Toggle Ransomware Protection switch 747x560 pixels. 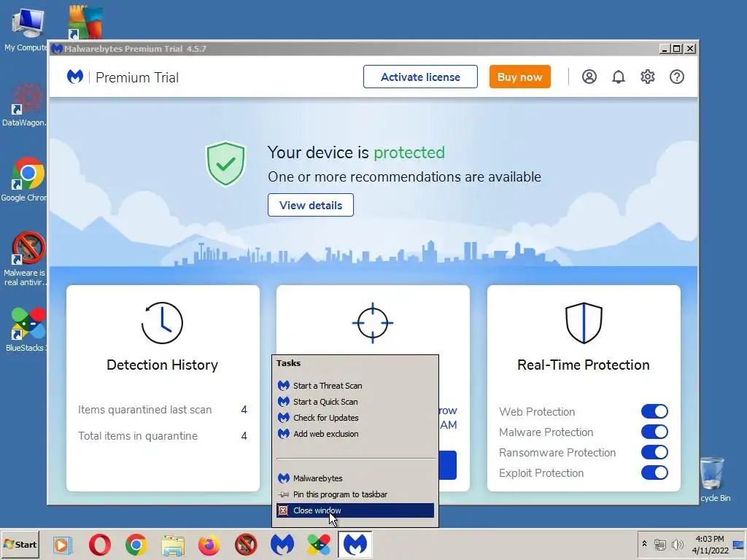(x=654, y=452)
